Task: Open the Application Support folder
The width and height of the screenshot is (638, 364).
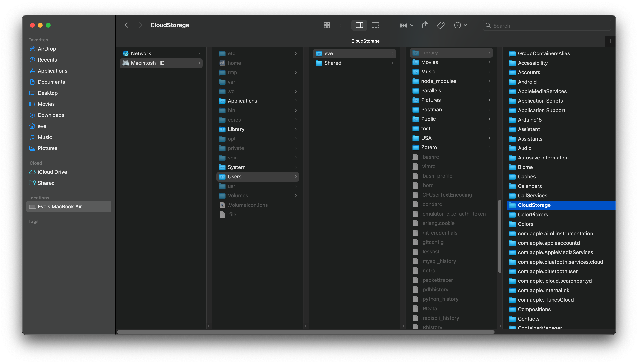Action: [541, 110]
